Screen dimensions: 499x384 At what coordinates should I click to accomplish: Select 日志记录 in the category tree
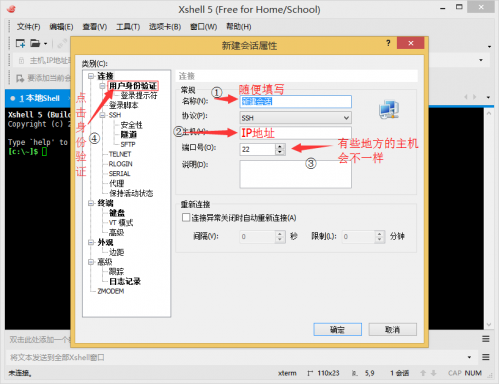(125, 281)
